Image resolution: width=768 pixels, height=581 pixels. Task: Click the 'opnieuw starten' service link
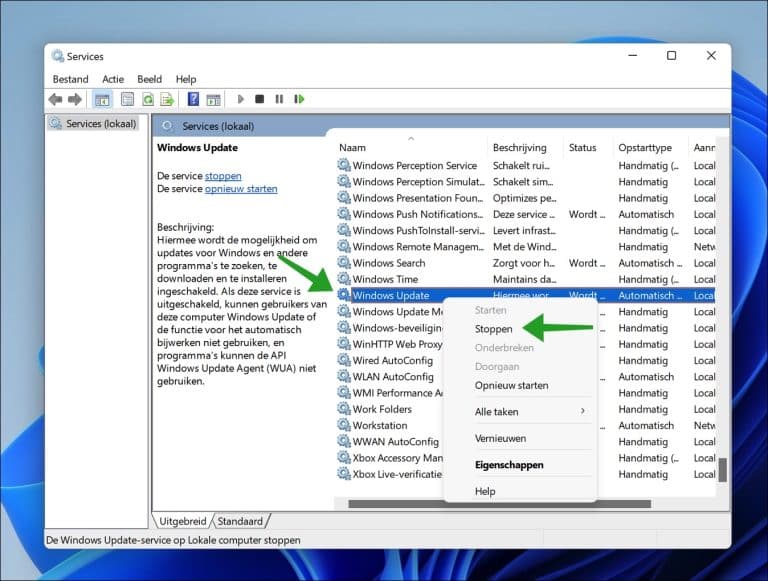pyautogui.click(x=241, y=189)
